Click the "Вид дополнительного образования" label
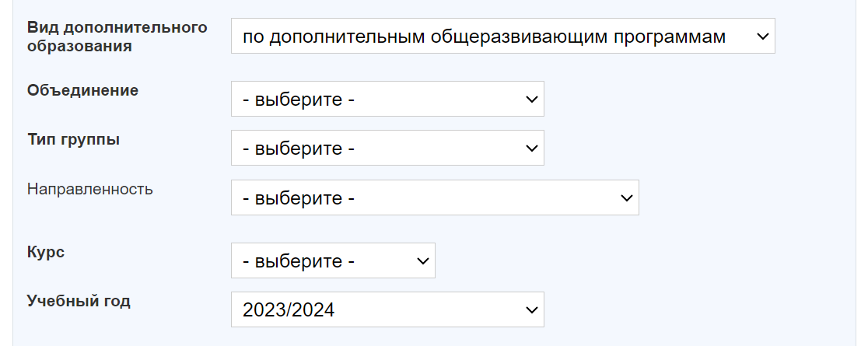 pos(117,37)
